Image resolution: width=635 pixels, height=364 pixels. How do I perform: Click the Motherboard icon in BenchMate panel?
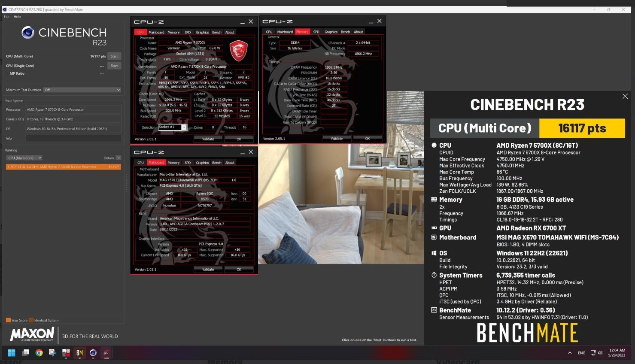click(x=434, y=237)
